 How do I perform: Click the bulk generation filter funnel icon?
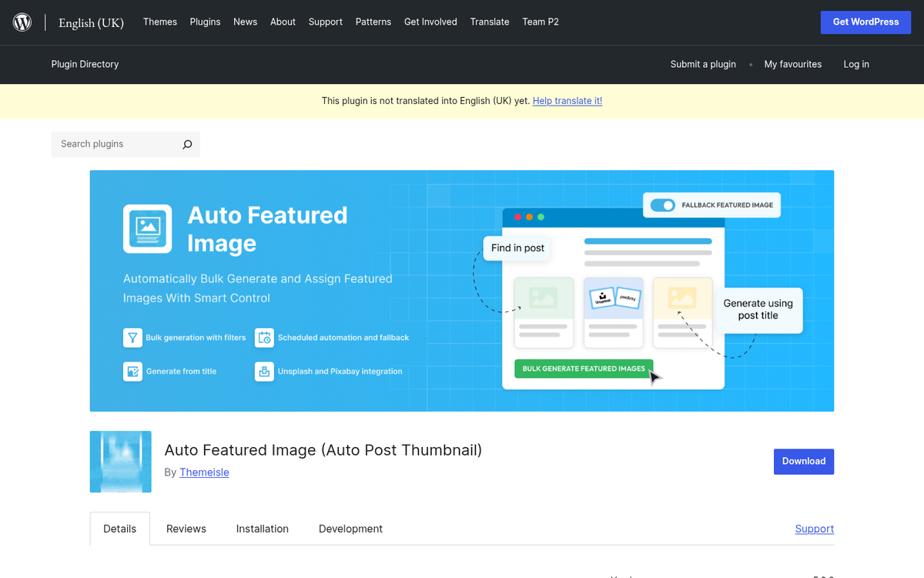pos(132,337)
